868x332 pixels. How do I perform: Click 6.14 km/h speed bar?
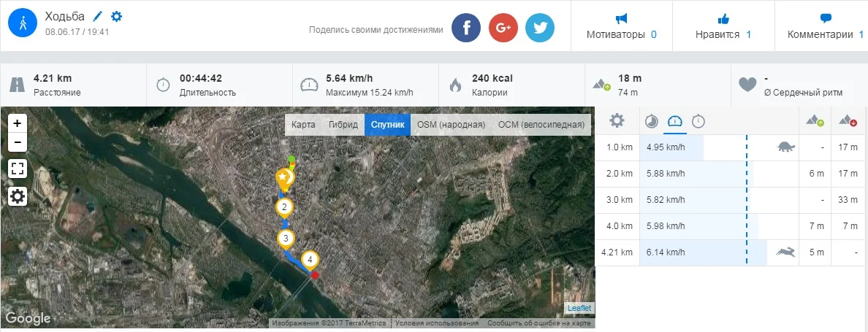[704, 252]
